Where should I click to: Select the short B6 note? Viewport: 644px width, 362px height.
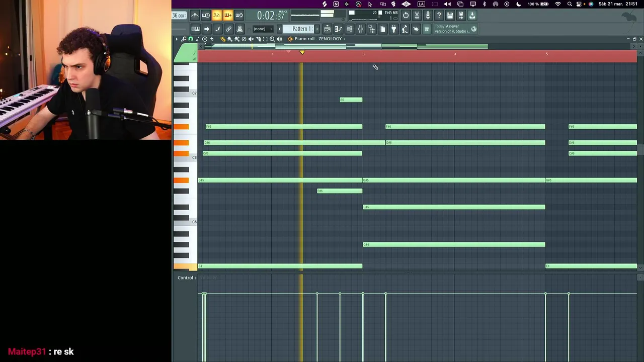pos(351,100)
